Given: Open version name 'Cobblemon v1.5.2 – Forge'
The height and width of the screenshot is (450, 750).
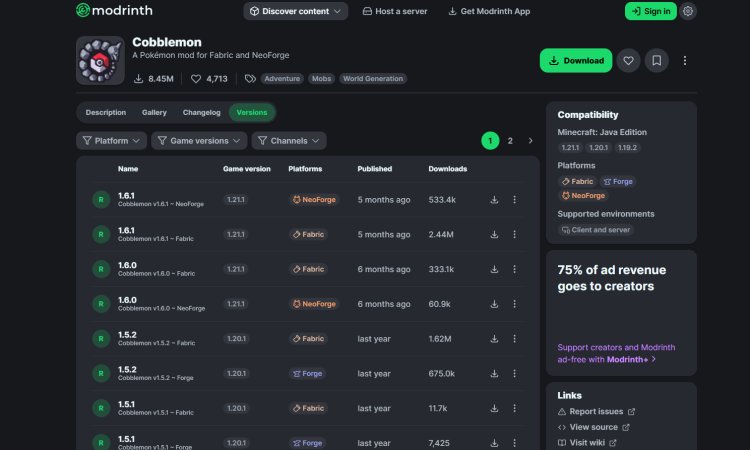Looking at the screenshot, I should 156,378.
